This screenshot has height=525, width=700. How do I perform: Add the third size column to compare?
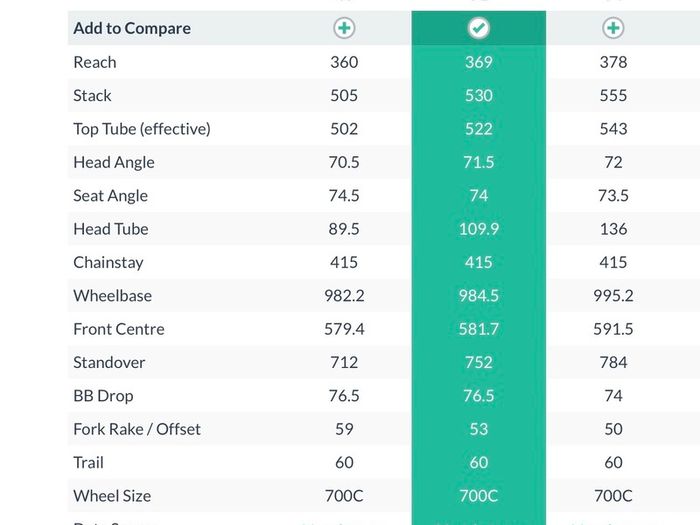(613, 28)
